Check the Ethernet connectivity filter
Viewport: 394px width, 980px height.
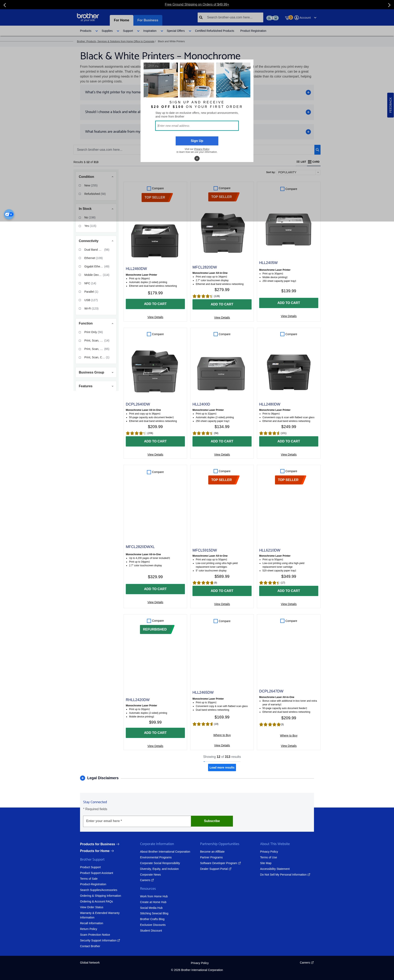click(80, 258)
